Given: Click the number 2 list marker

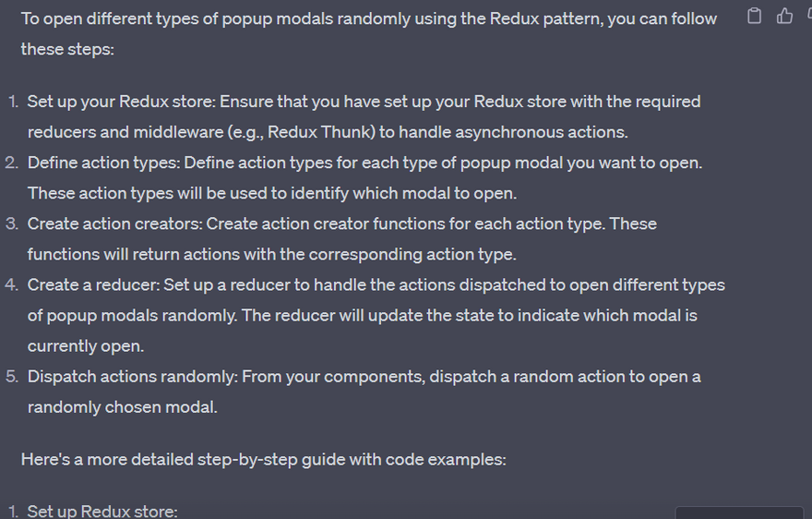Looking at the screenshot, I should [x=12, y=163].
